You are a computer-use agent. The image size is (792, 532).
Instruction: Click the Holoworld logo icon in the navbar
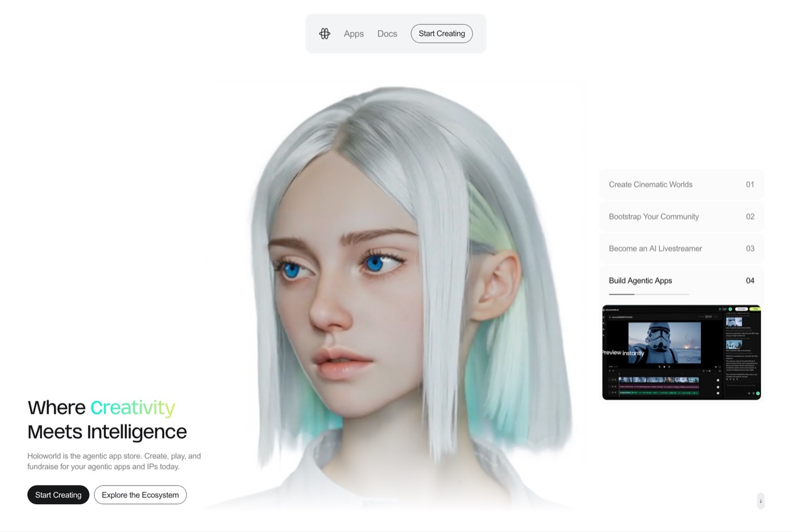tap(324, 33)
